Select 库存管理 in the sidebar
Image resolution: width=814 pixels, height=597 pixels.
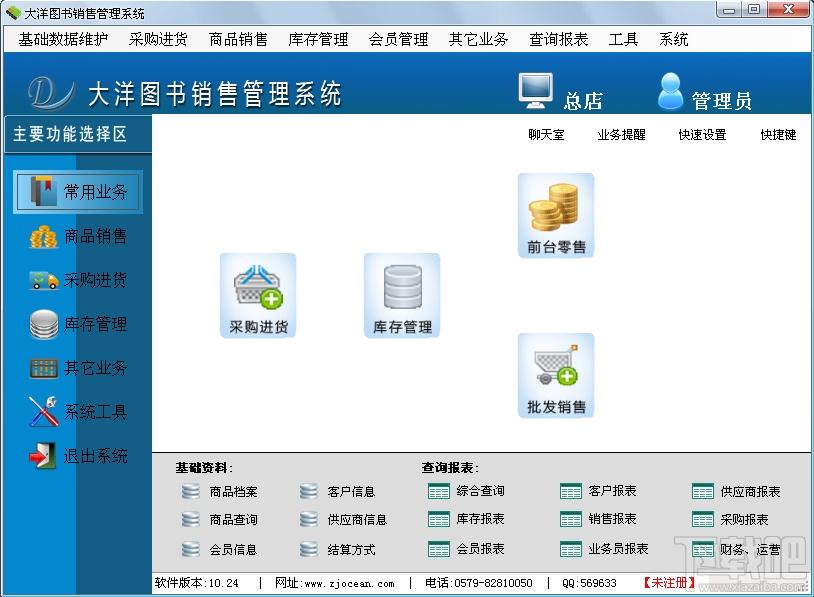pyautogui.click(x=78, y=324)
